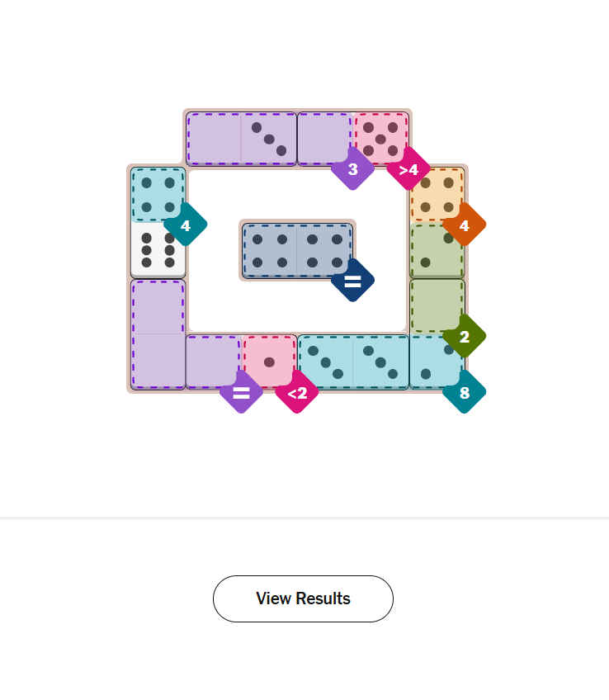The width and height of the screenshot is (609, 700).
Task: Click the empty purple tile at top left
Action: point(214,139)
